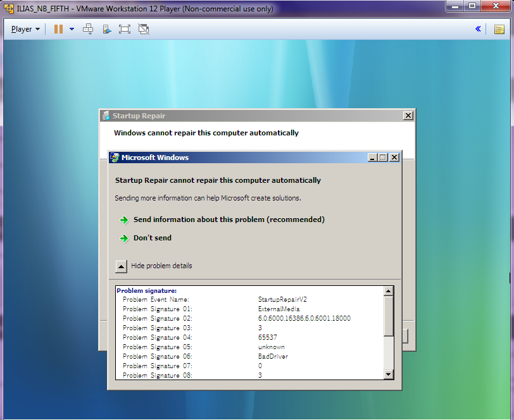The image size is (514, 420).
Task: Select the version 6.0.6000.16386.6.0.6001.18000 value
Action: coord(304,318)
